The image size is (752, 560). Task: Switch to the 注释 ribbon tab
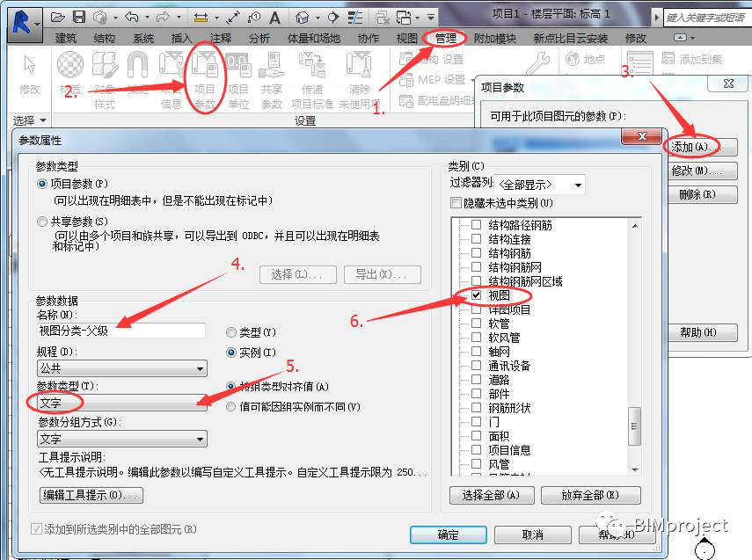coord(220,39)
